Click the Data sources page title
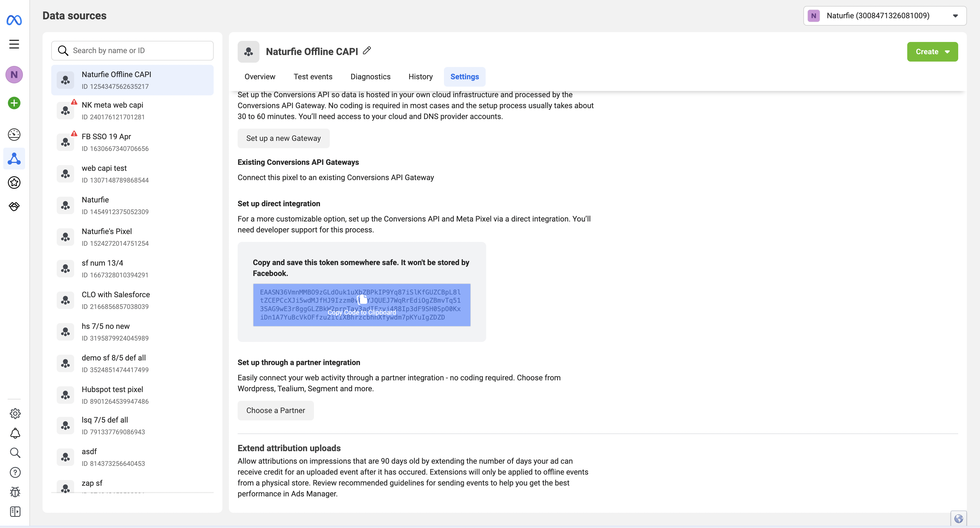 [75, 16]
